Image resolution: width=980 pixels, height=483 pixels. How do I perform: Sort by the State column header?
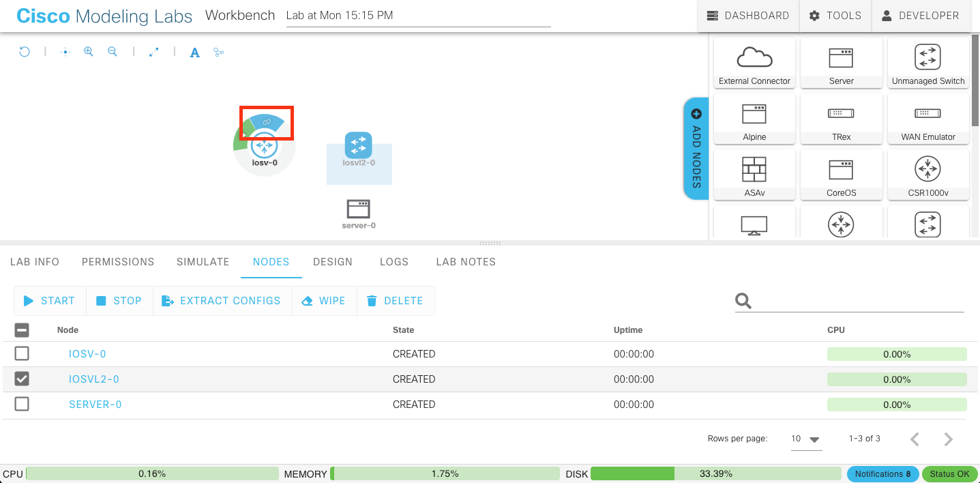(403, 330)
